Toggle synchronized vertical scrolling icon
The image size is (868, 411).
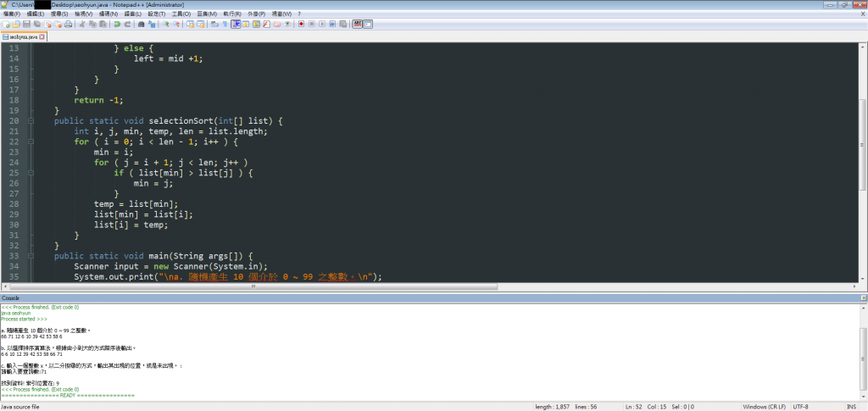pos(190,25)
